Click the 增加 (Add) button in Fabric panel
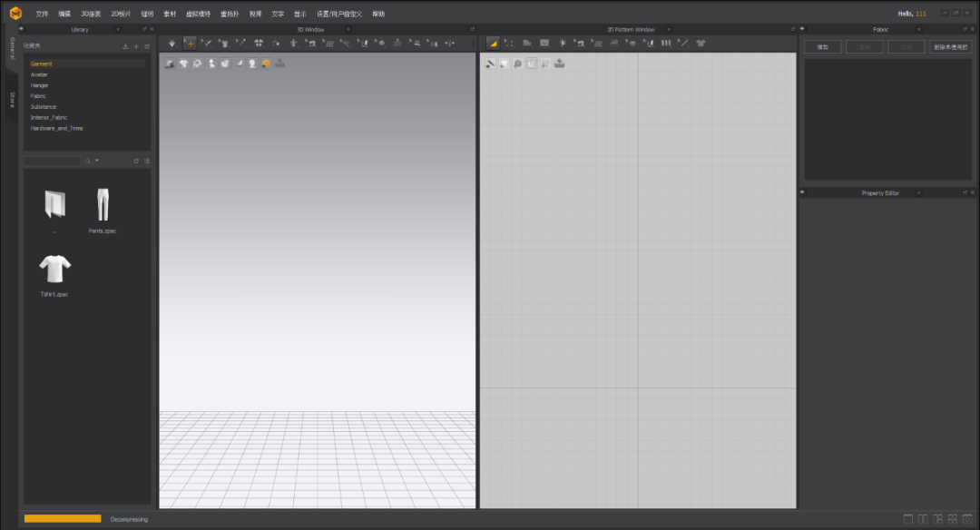This screenshot has width=980, height=530. [822, 46]
